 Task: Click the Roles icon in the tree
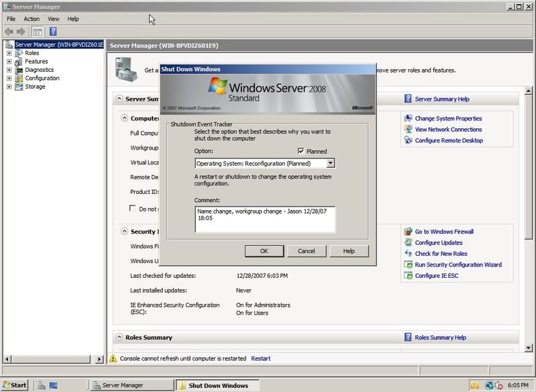click(19, 53)
